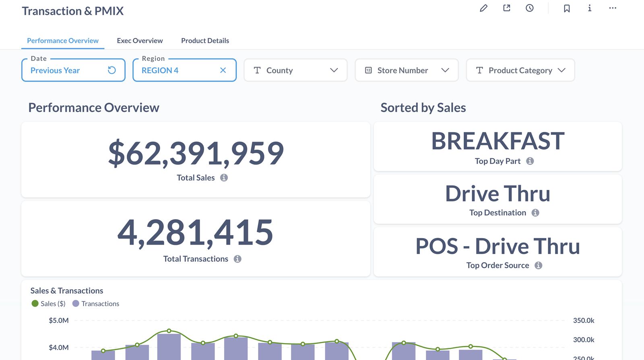Open the Previous Year date filter
The width and height of the screenshot is (644, 360).
coord(73,70)
